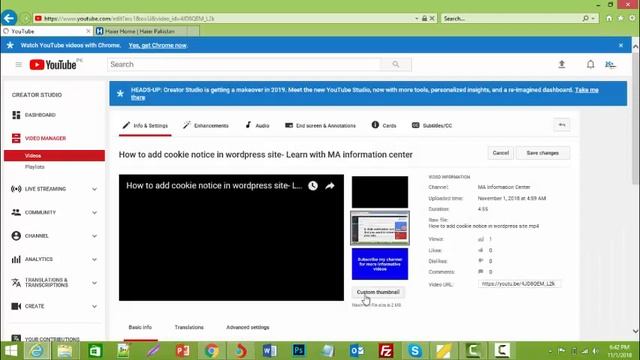Launch Photoshop from the taskbar
This screenshot has height=360, width=640.
(x=298, y=351)
